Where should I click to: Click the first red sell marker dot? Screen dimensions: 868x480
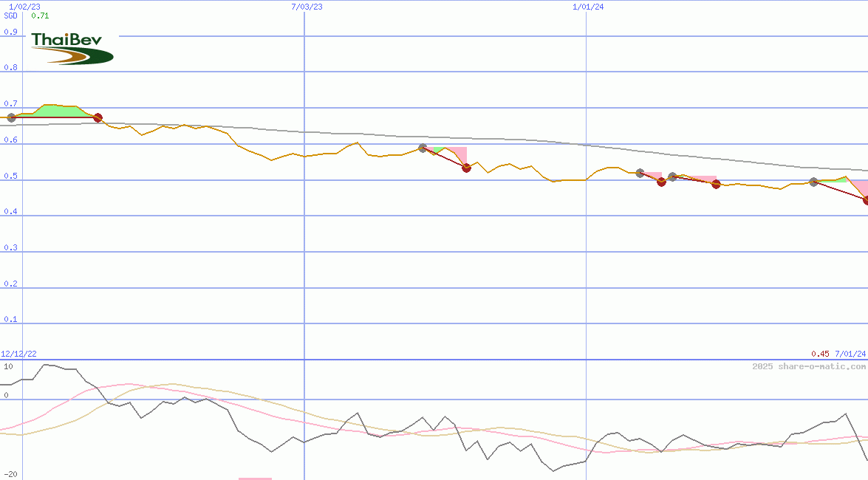(98, 117)
